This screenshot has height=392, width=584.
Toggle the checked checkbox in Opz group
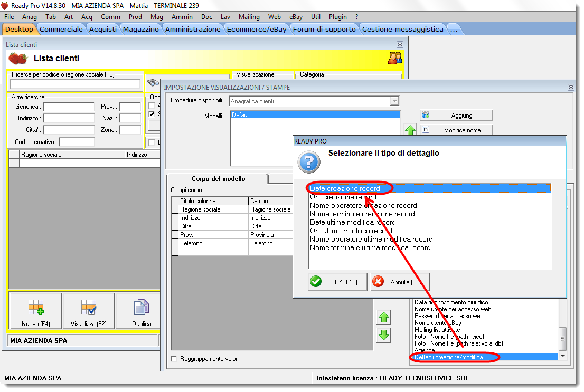coord(152,114)
